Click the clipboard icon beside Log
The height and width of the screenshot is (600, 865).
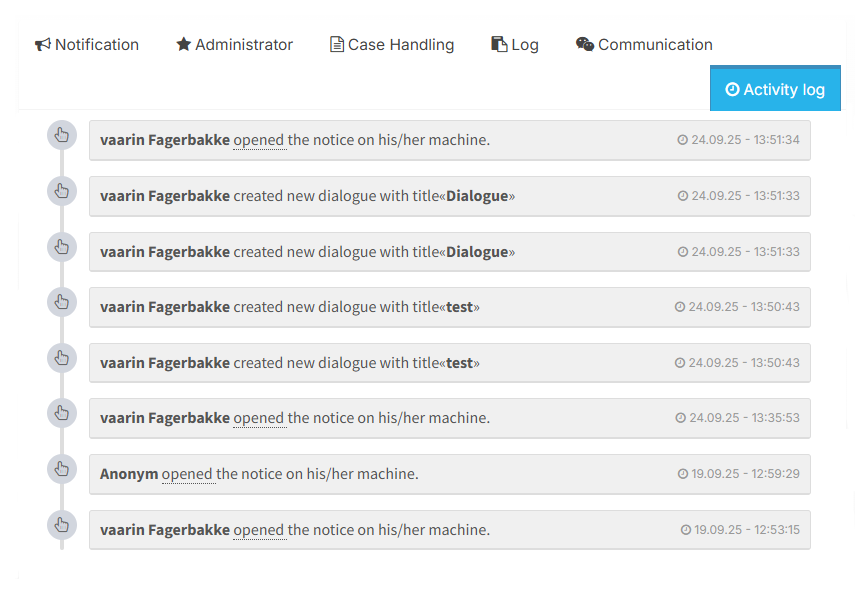(499, 45)
